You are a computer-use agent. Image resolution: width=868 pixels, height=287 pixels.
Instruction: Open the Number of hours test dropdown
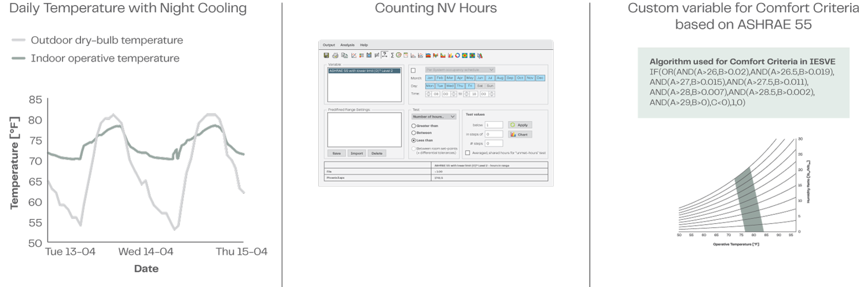[x=433, y=116]
